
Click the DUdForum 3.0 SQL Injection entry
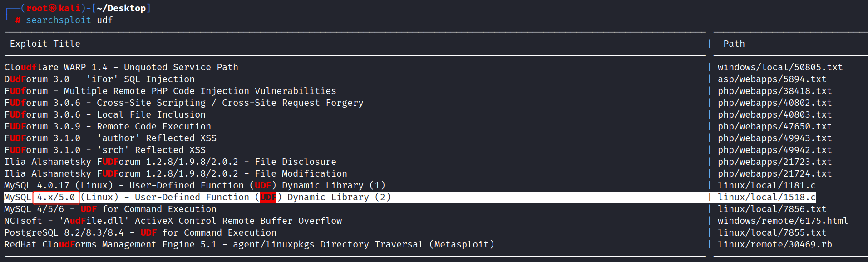(99, 79)
